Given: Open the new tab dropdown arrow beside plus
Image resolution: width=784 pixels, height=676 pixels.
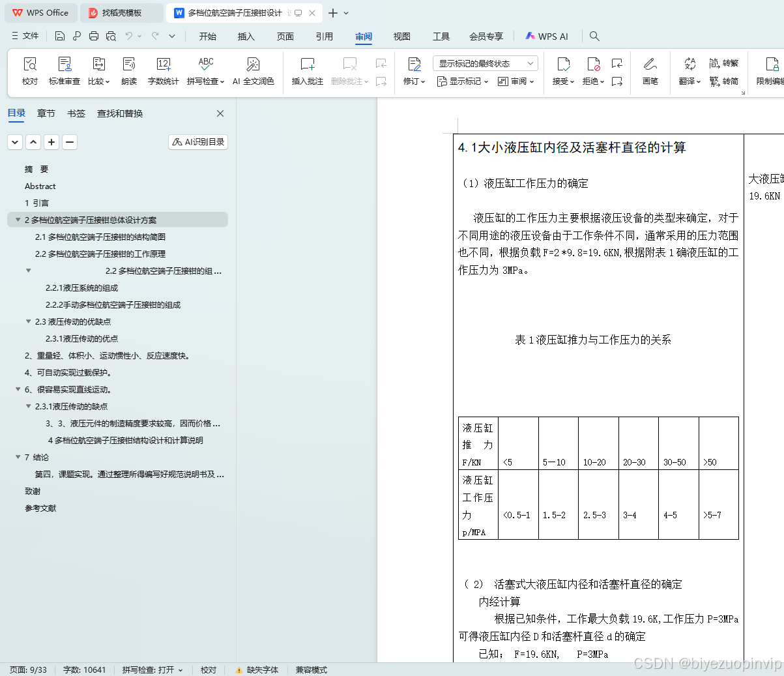Looking at the screenshot, I should pos(346,13).
